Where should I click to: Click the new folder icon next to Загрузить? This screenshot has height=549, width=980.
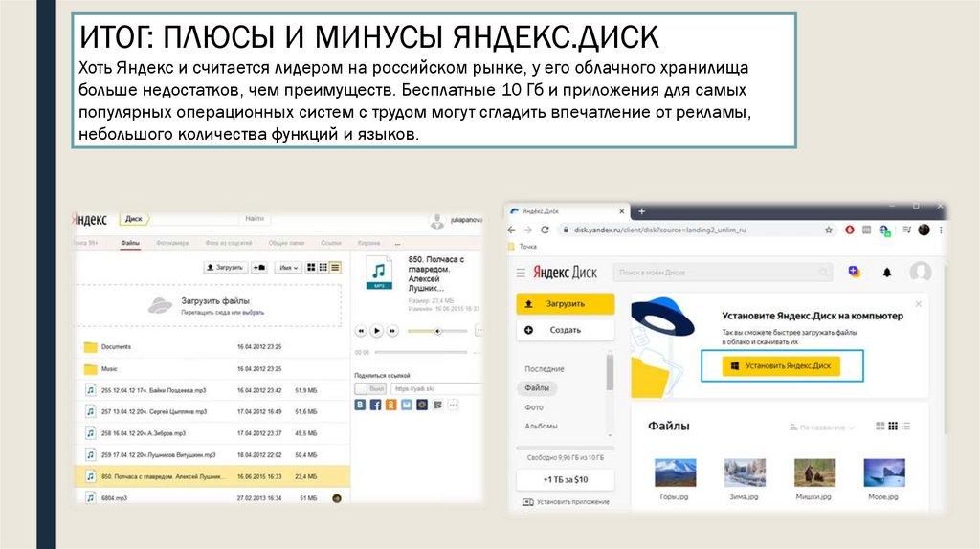coord(258,268)
